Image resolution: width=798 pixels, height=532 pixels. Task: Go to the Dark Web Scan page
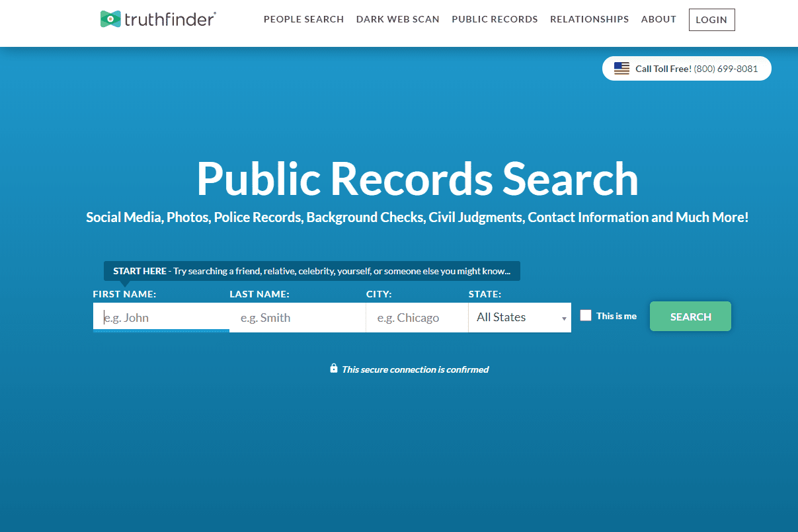[397, 19]
